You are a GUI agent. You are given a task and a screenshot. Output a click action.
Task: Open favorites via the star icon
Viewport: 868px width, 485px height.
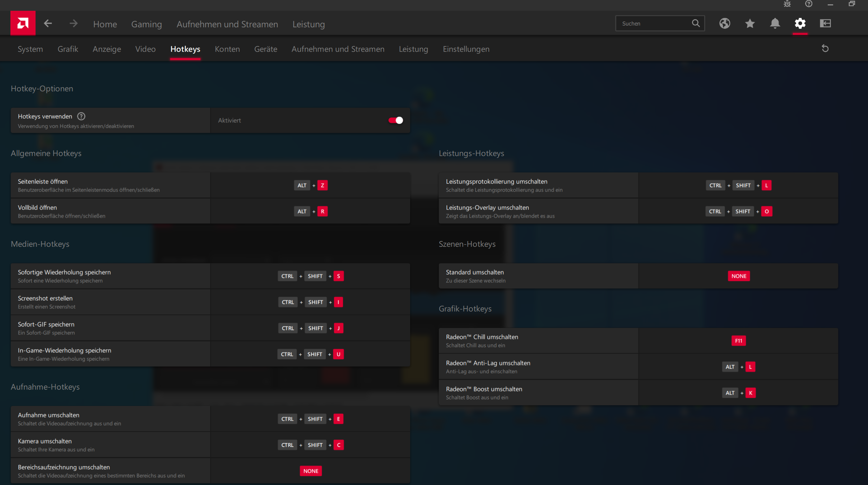750,23
